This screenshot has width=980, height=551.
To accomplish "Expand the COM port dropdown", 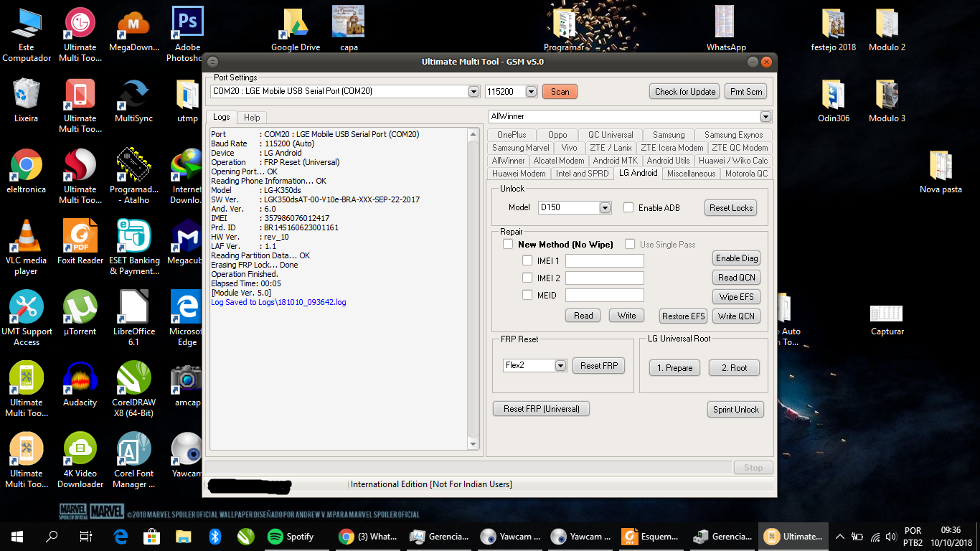I will 473,92.
